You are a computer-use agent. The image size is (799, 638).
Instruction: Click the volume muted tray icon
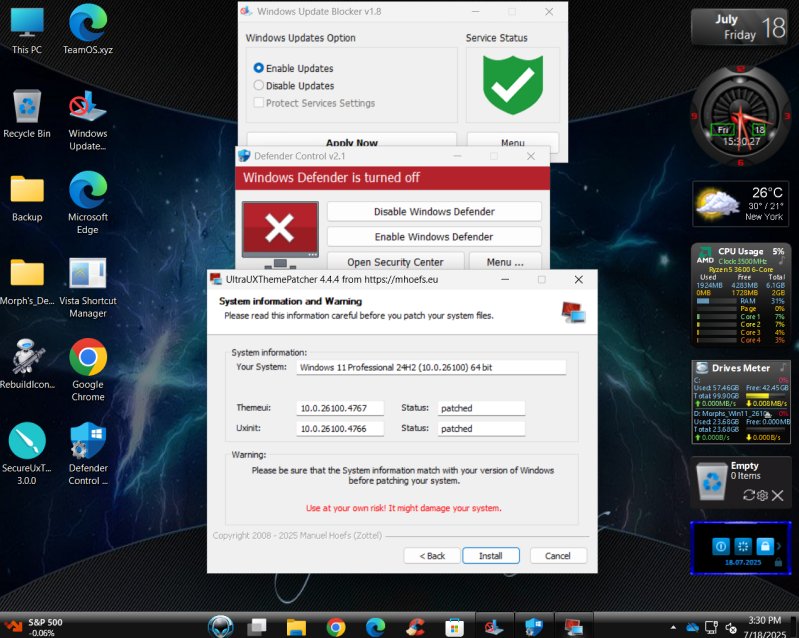[731, 628]
